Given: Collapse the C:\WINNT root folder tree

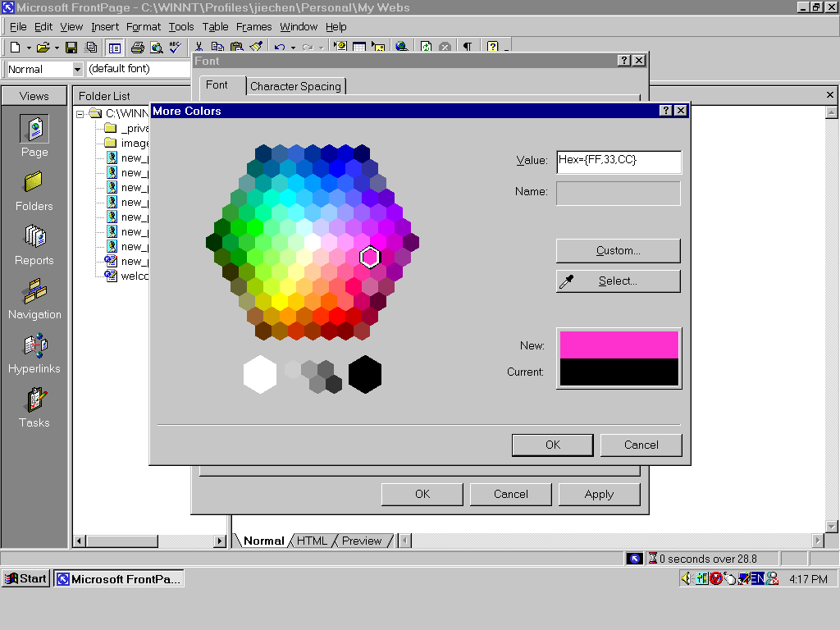Looking at the screenshot, I should click(x=81, y=114).
